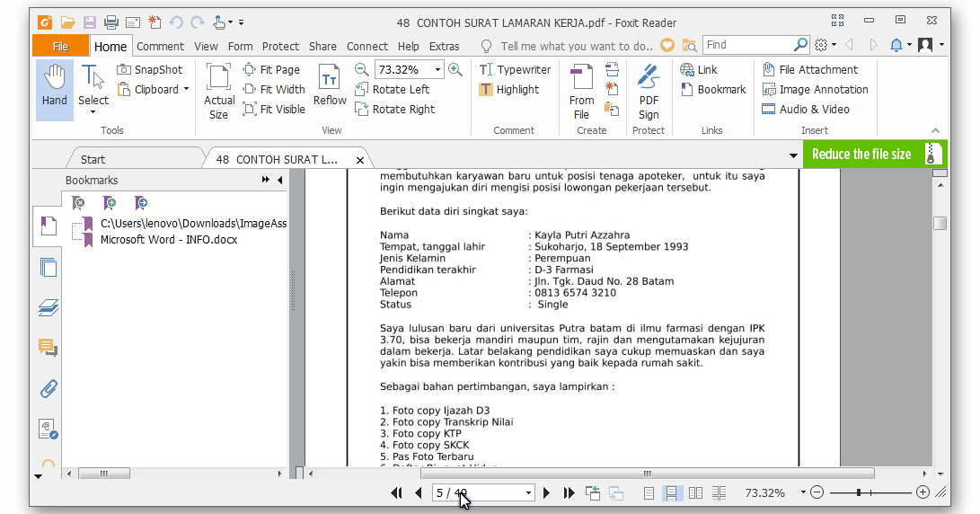Collapse the Bookmarks panel
The image size is (980, 514).
(x=280, y=180)
